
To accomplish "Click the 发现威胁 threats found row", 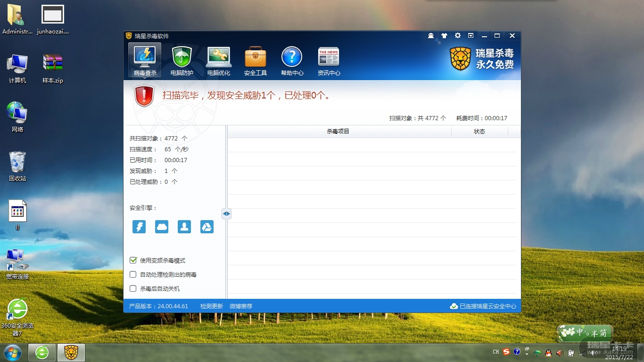I will (154, 171).
